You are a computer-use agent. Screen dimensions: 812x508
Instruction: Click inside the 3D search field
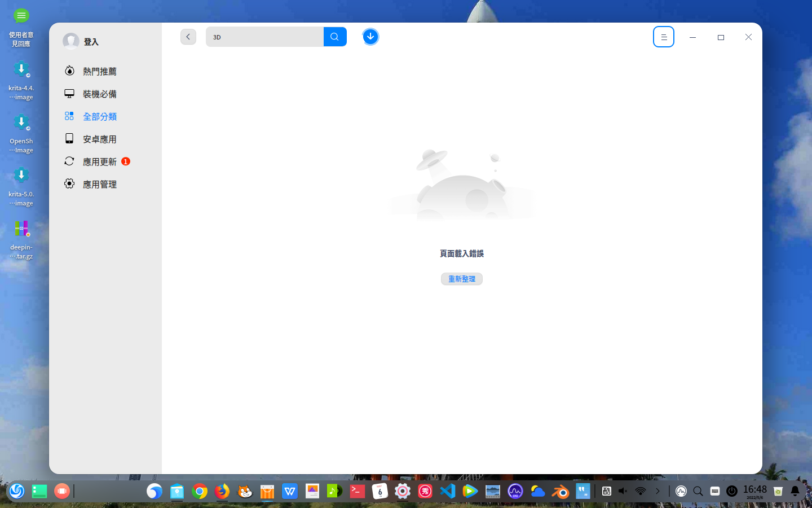(265, 36)
